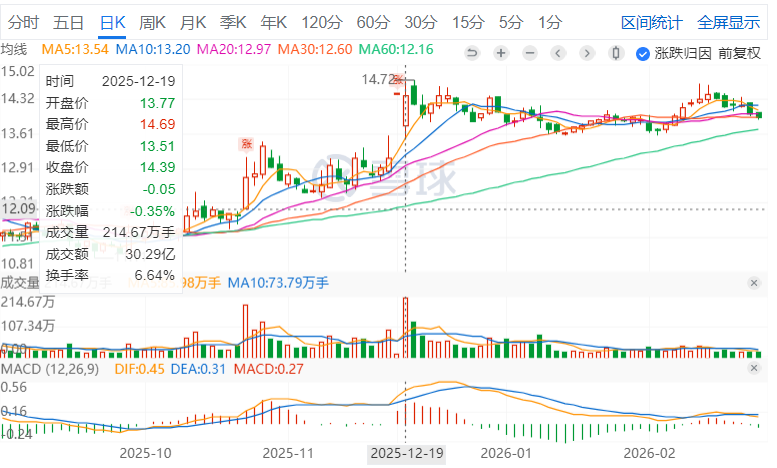This screenshot has height=468, width=777.
Task: Click the volume MA10:73.79万手 label
Action: tap(278, 283)
